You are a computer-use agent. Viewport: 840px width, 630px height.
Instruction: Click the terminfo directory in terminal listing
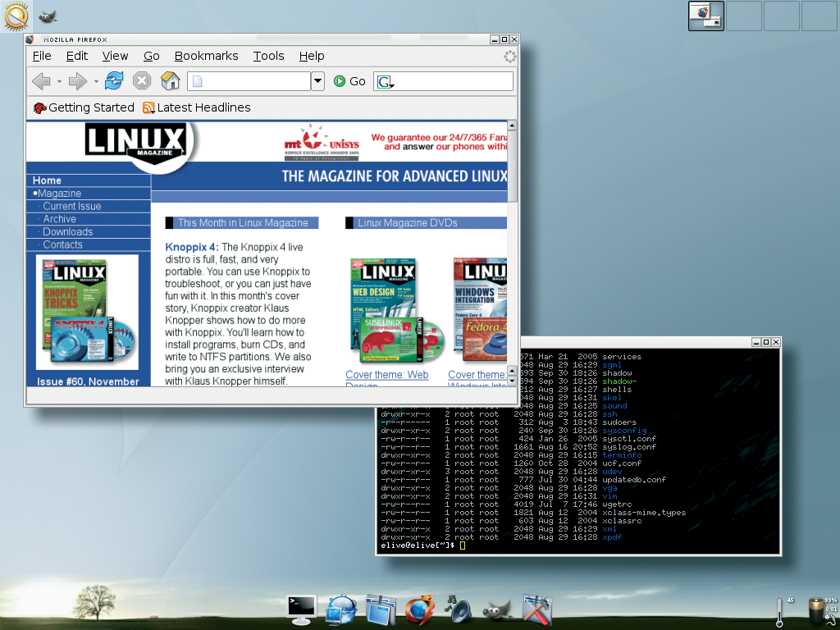point(622,455)
